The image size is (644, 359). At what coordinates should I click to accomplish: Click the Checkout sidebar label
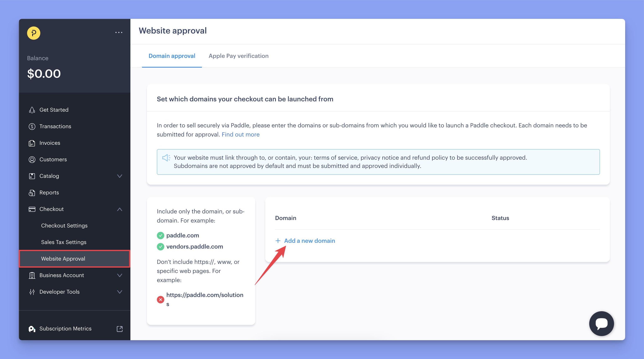click(x=51, y=209)
